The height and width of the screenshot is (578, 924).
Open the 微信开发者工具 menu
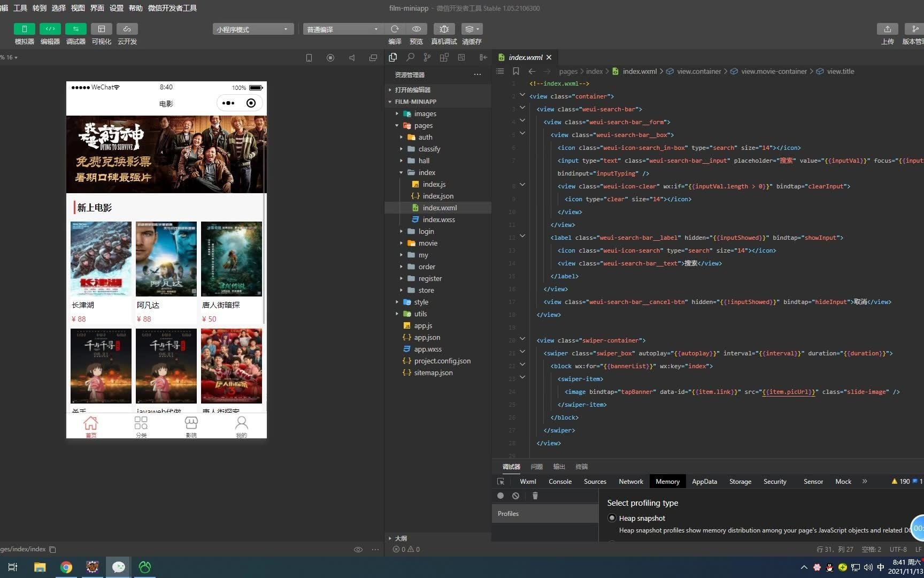[172, 8]
